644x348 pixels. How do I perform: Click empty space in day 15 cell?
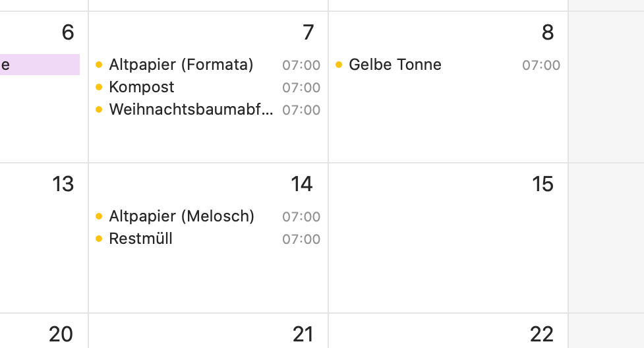pyautogui.click(x=448, y=254)
